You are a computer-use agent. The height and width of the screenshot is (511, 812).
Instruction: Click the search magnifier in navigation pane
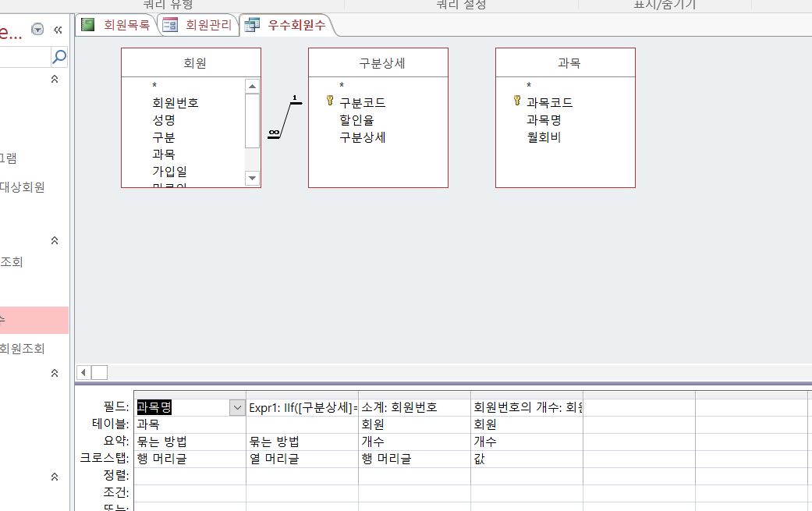(x=59, y=56)
